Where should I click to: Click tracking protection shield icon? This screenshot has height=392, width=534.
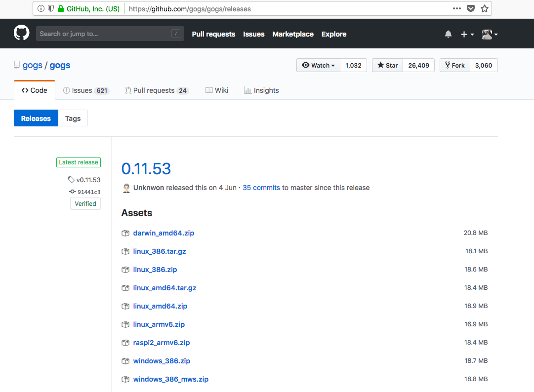[x=50, y=8]
